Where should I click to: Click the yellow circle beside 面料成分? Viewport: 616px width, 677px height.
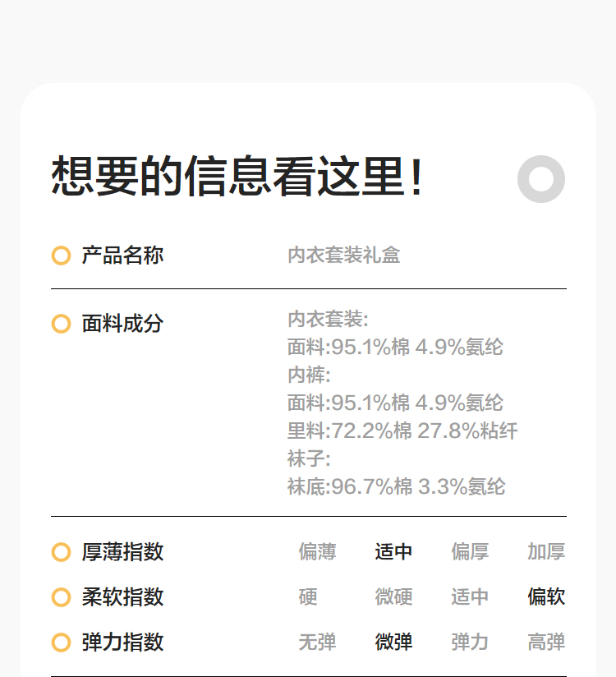pyautogui.click(x=61, y=324)
